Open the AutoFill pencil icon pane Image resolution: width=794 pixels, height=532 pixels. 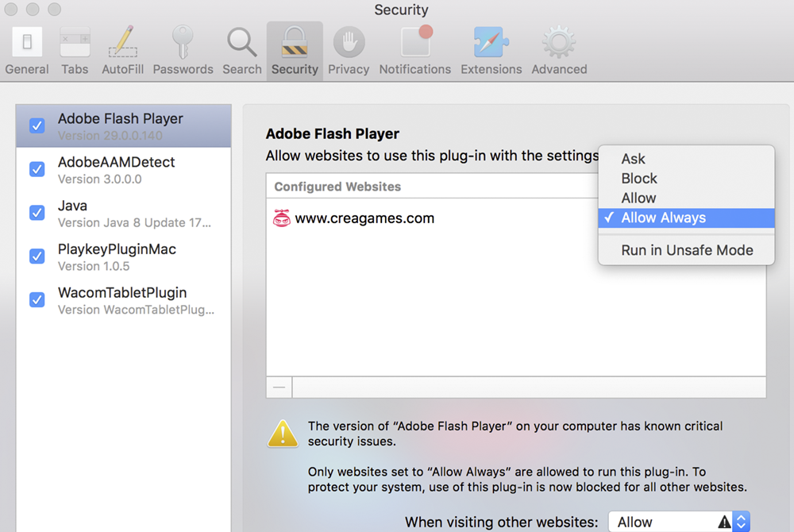(123, 50)
